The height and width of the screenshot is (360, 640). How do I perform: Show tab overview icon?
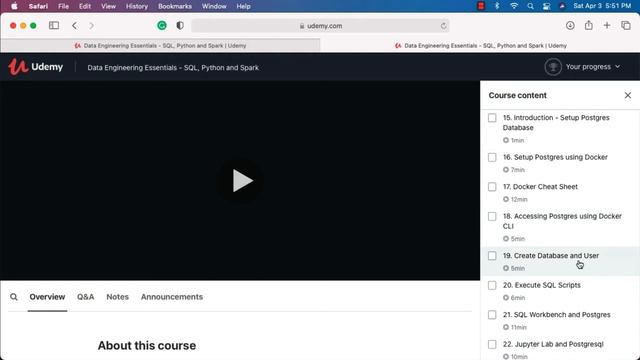[x=626, y=25]
